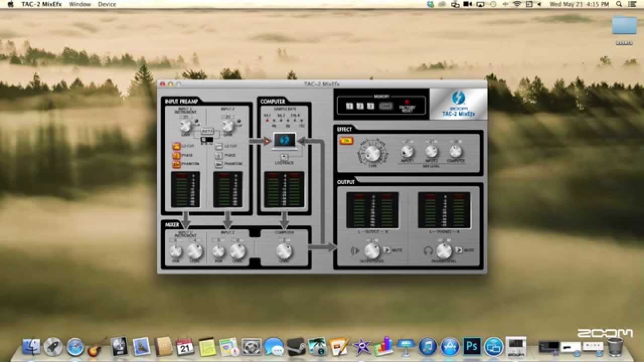The width and height of the screenshot is (644, 362).
Task: Click mixer Input 2 LEVEL knob
Action: pos(238,251)
